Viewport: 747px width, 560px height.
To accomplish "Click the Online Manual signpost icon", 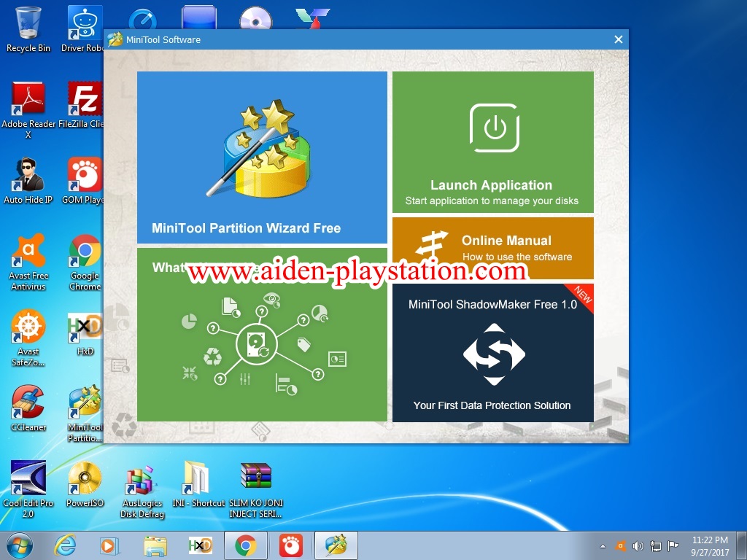I will tap(431, 244).
